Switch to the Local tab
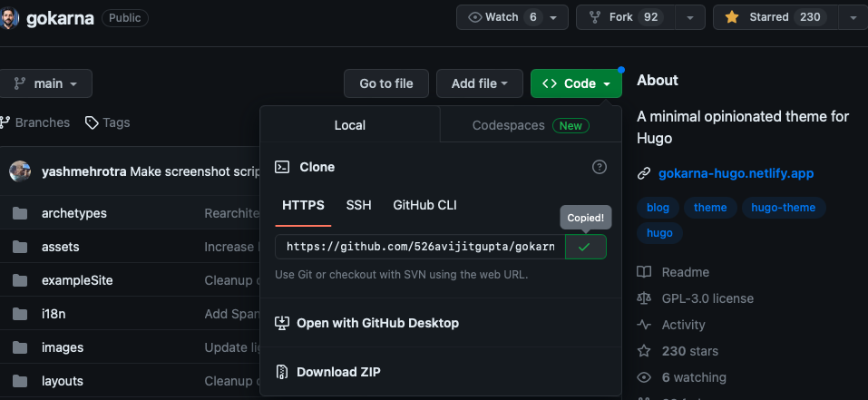868x400 pixels. (350, 125)
